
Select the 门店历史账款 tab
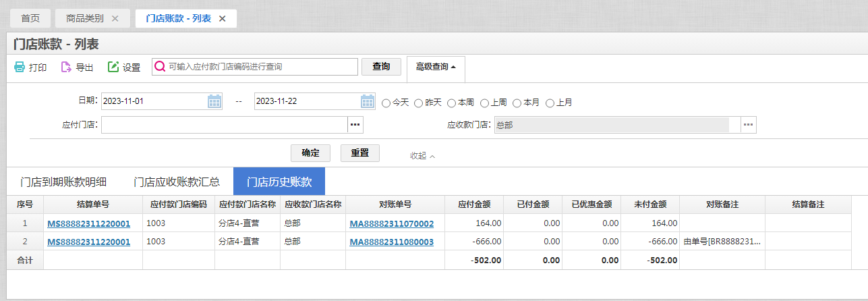[x=279, y=182]
